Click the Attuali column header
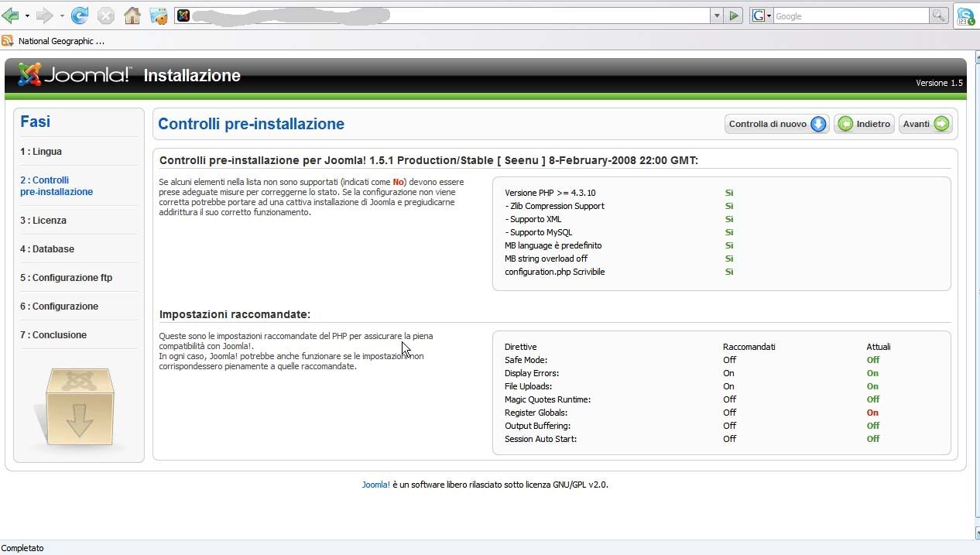This screenshot has width=980, height=555. coord(879,347)
